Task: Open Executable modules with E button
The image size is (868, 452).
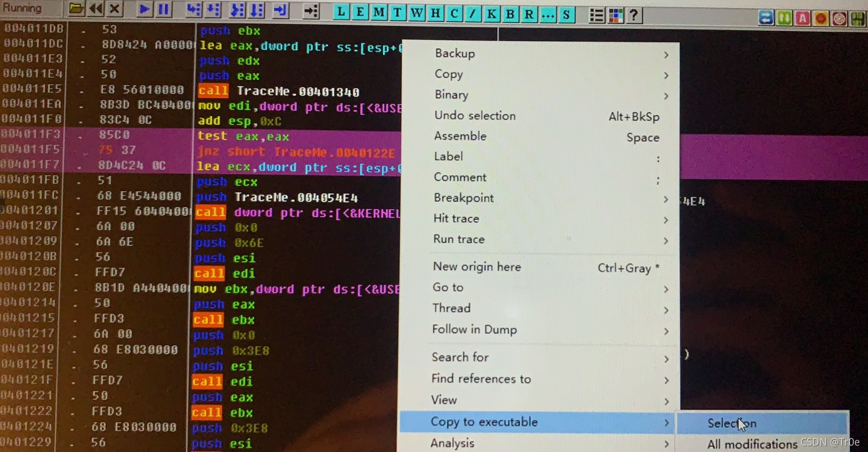Action: [360, 12]
